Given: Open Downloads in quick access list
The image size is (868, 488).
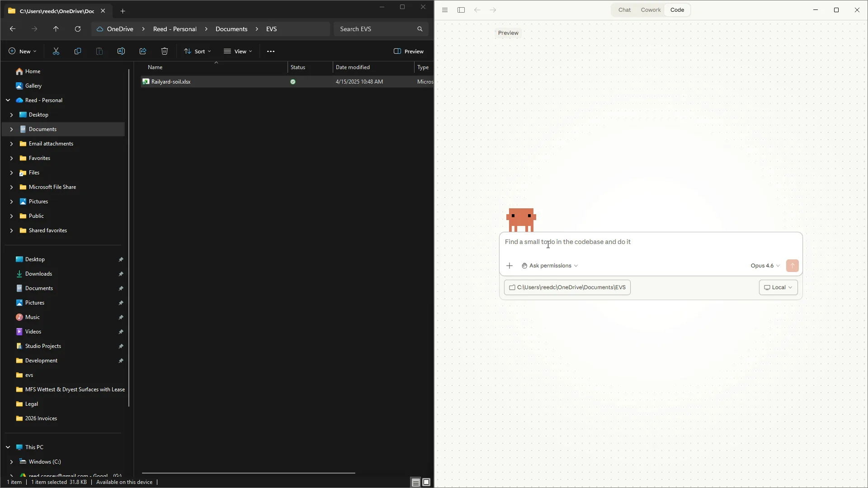Looking at the screenshot, I should click(38, 274).
